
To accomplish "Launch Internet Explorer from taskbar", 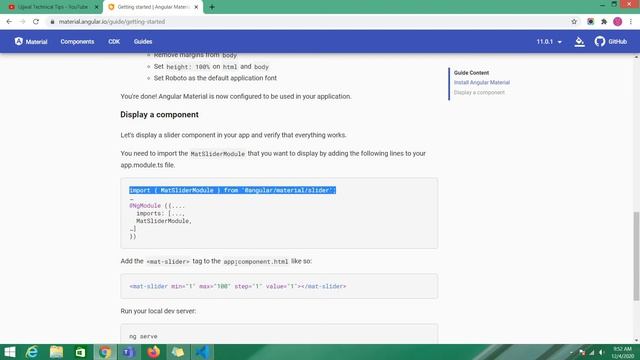I will [32, 352].
